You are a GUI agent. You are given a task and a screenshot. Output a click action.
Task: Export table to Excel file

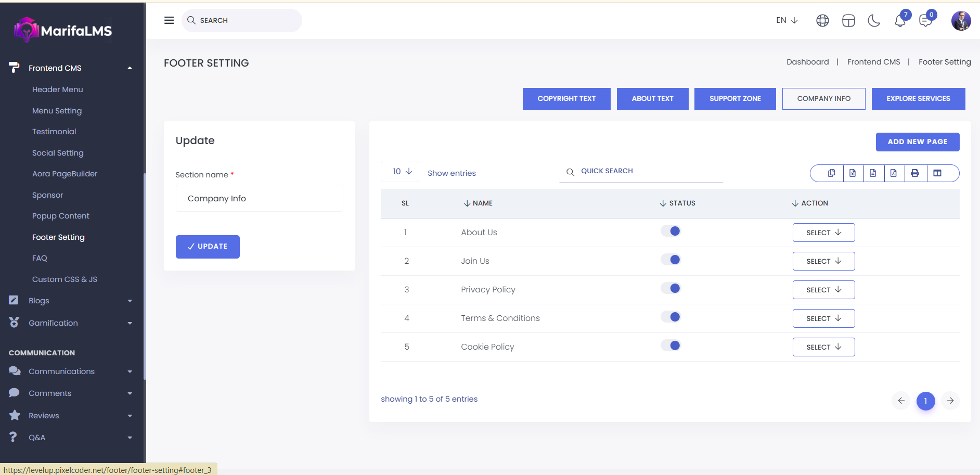click(853, 173)
